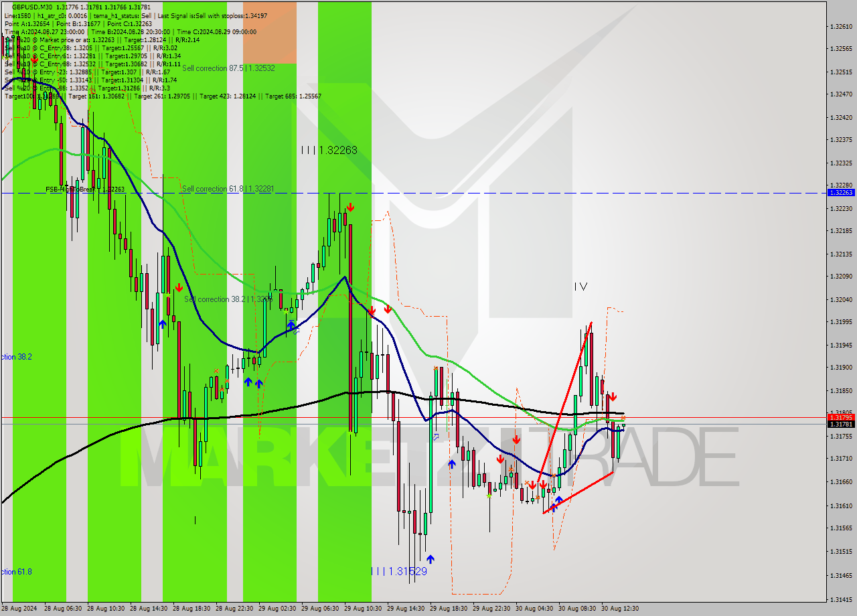The width and height of the screenshot is (857, 616).
Task: Click the '29 Aug 22:30' time axis label
Action: [x=492, y=609]
